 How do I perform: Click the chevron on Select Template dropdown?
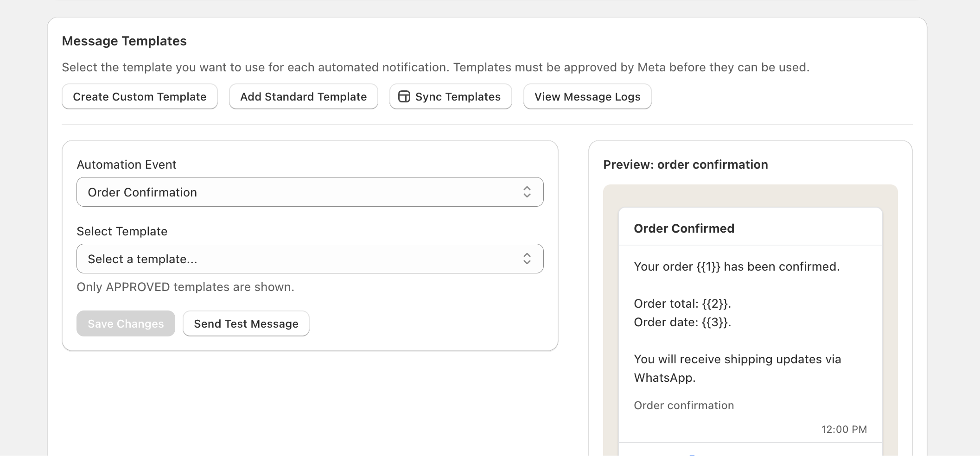pyautogui.click(x=527, y=259)
